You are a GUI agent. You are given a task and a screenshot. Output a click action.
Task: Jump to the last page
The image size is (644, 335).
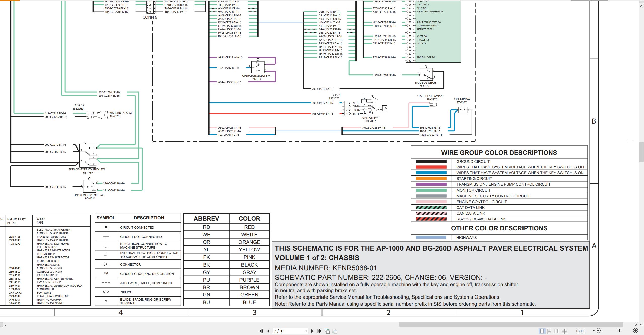tap(319, 331)
